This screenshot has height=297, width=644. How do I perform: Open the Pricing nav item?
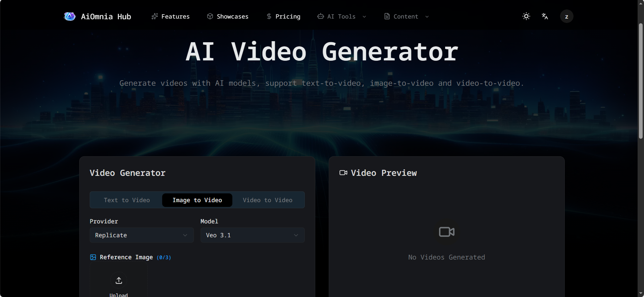click(x=283, y=16)
